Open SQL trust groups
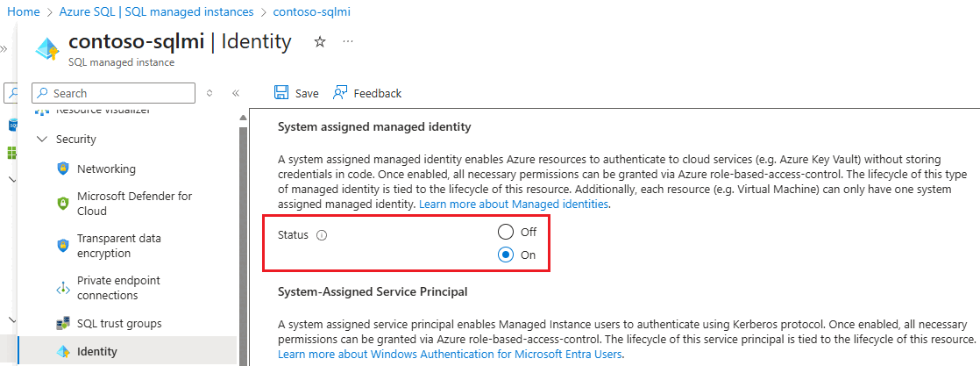This screenshot has height=366, width=980. tap(119, 323)
